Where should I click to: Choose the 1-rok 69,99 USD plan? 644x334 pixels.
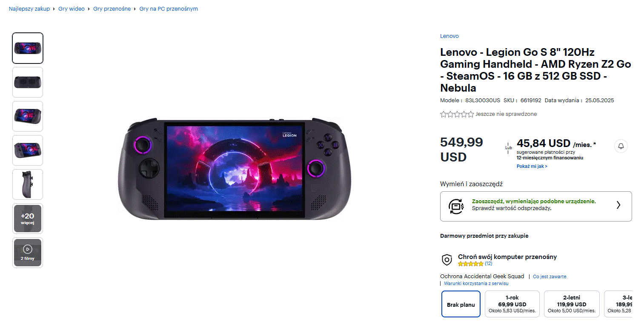click(x=512, y=304)
